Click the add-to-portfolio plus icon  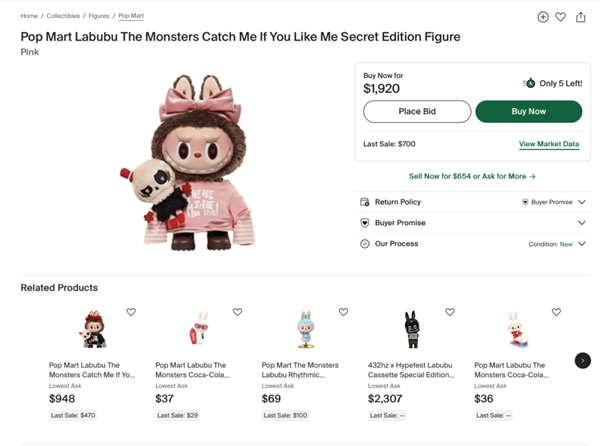pos(543,17)
